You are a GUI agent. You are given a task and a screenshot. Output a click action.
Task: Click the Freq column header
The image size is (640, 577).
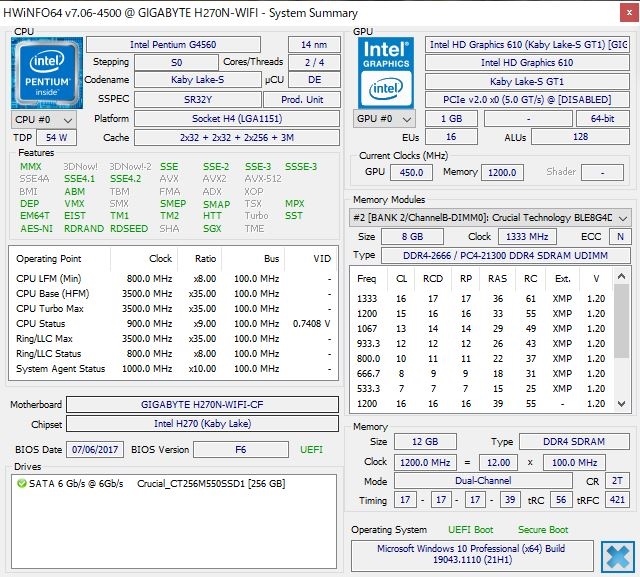367,279
